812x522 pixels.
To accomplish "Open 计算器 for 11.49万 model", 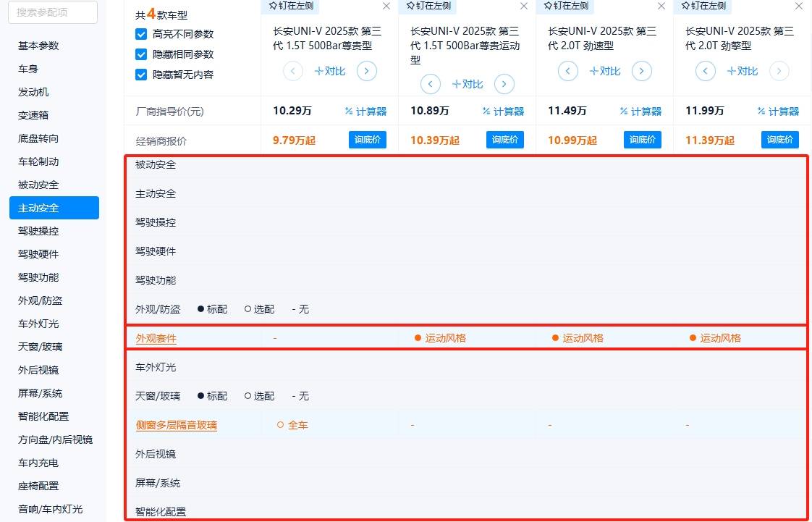I will [640, 111].
